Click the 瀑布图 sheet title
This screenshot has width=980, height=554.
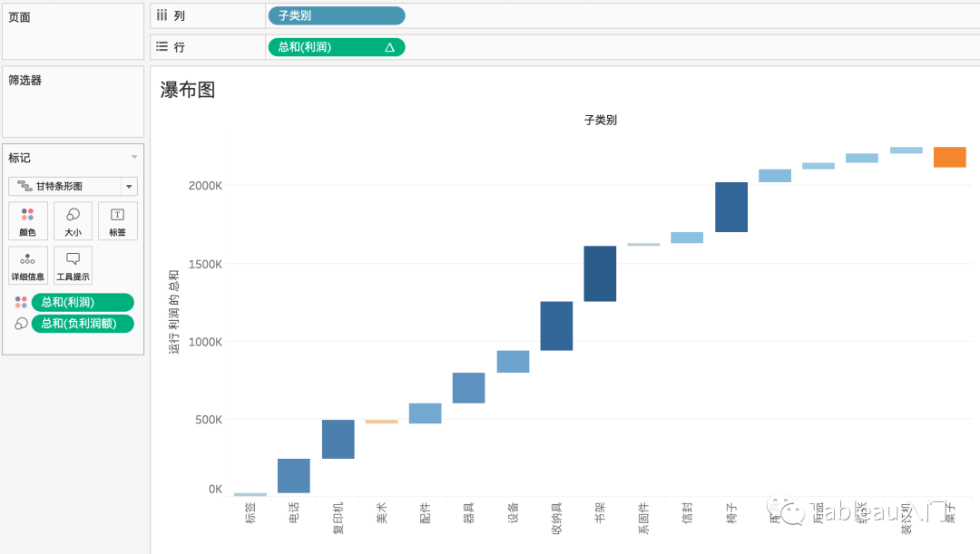[188, 90]
